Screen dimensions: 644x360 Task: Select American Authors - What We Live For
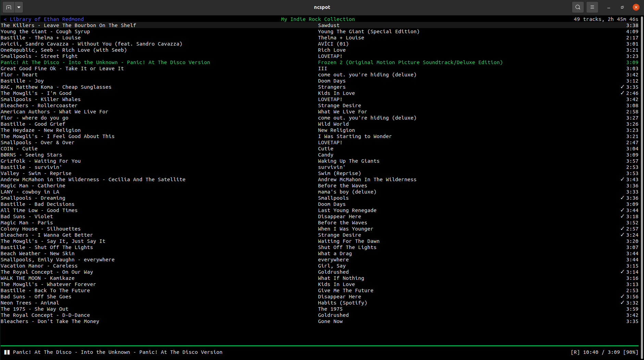(319, 112)
